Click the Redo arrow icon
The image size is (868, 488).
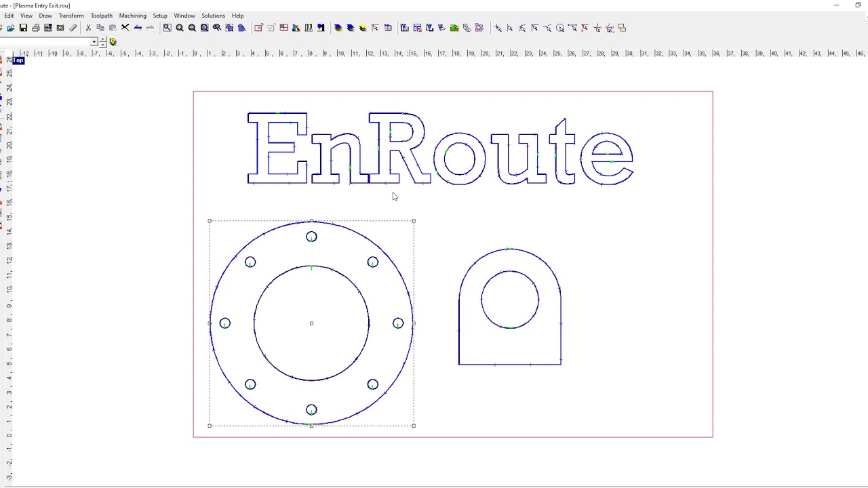point(150,28)
